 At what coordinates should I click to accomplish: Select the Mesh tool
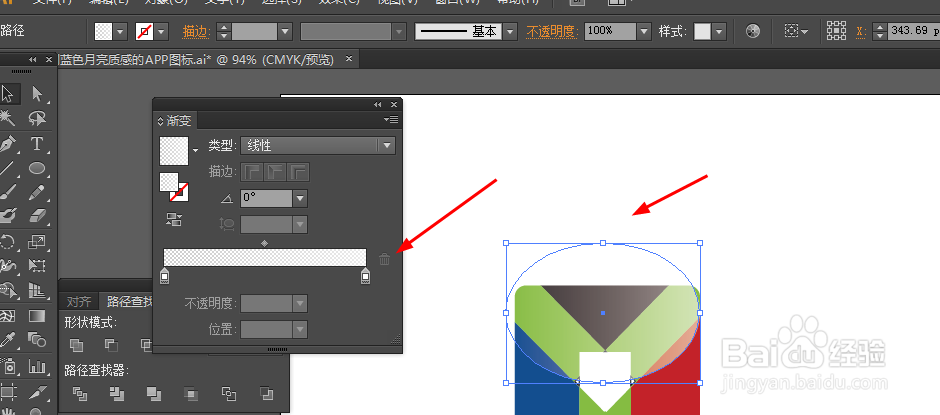click(8, 315)
